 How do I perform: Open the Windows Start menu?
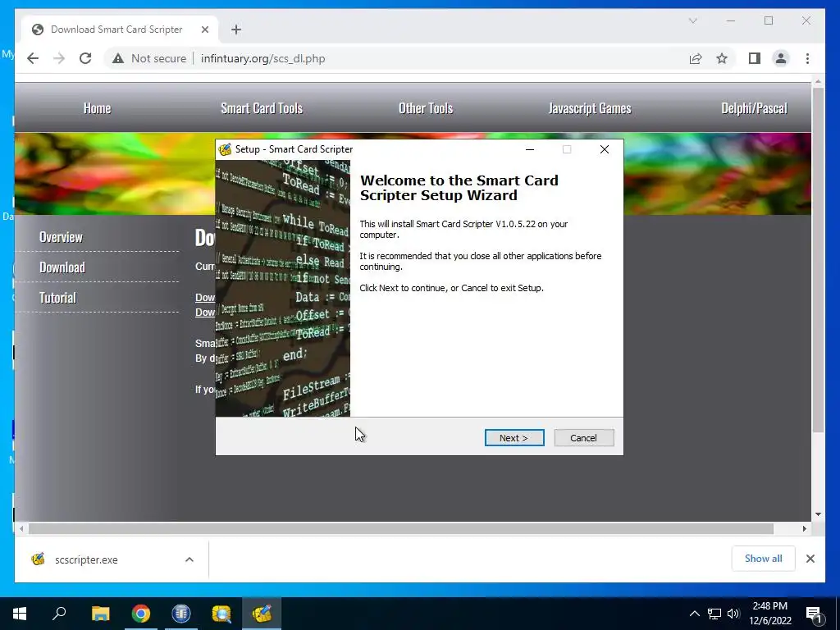point(20,614)
